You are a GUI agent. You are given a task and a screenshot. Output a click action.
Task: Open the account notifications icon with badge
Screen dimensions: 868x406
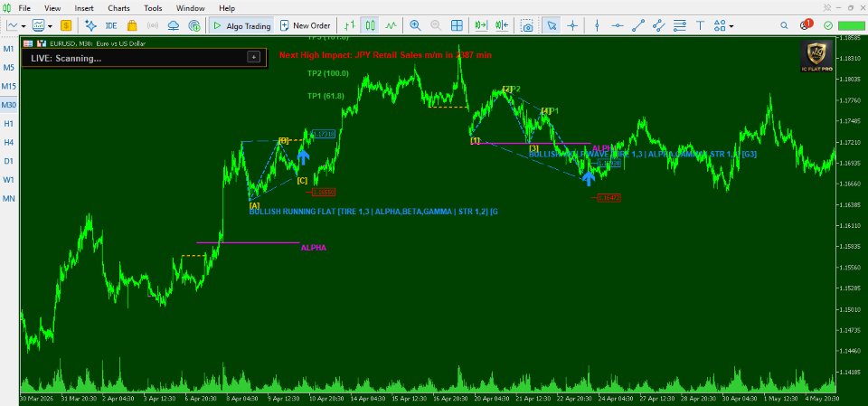(x=806, y=25)
